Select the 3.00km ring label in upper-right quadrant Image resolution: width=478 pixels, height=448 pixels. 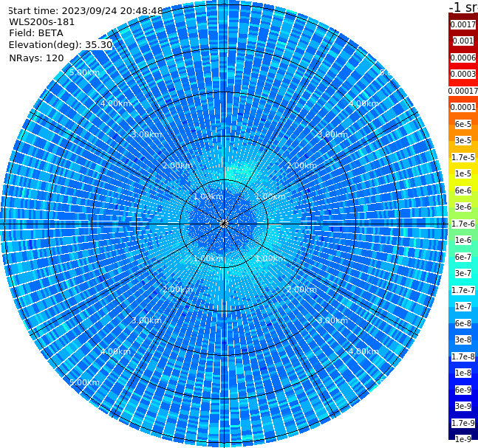click(x=333, y=134)
